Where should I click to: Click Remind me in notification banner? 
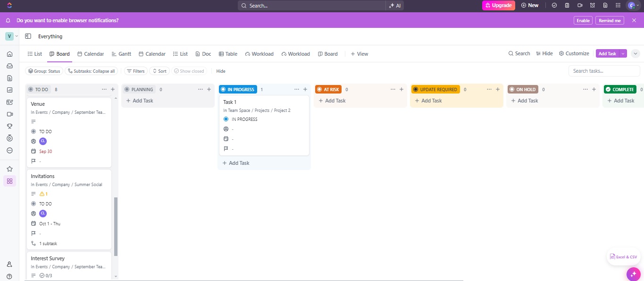pyautogui.click(x=610, y=20)
